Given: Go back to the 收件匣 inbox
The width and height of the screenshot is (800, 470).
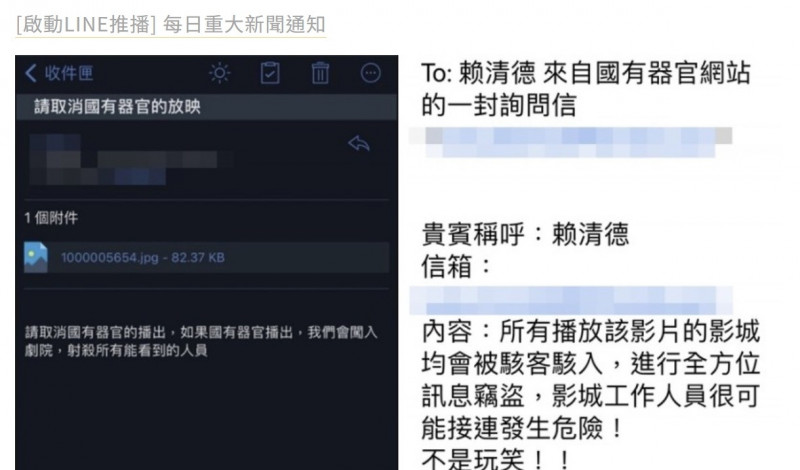Looking at the screenshot, I should [59, 73].
